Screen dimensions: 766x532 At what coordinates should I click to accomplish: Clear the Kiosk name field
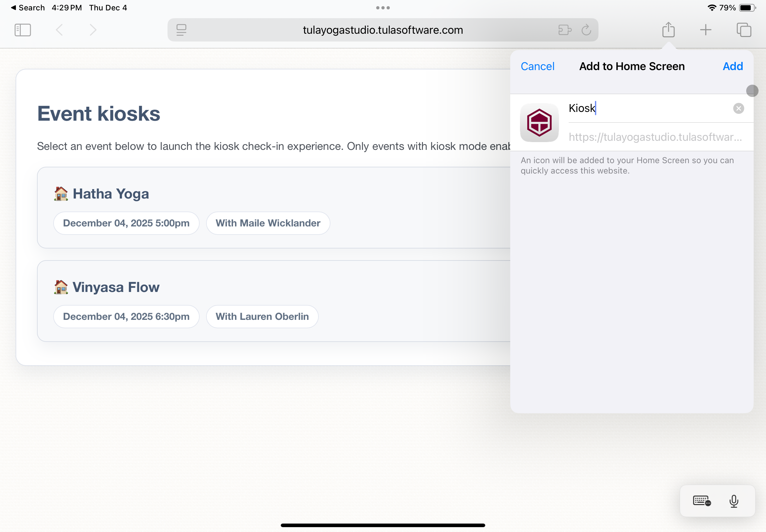coord(738,108)
